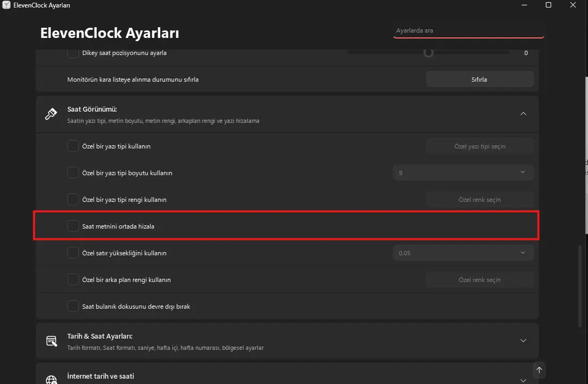This screenshot has width=588, height=384.
Task: Click the Sıfırla button
Action: point(480,79)
